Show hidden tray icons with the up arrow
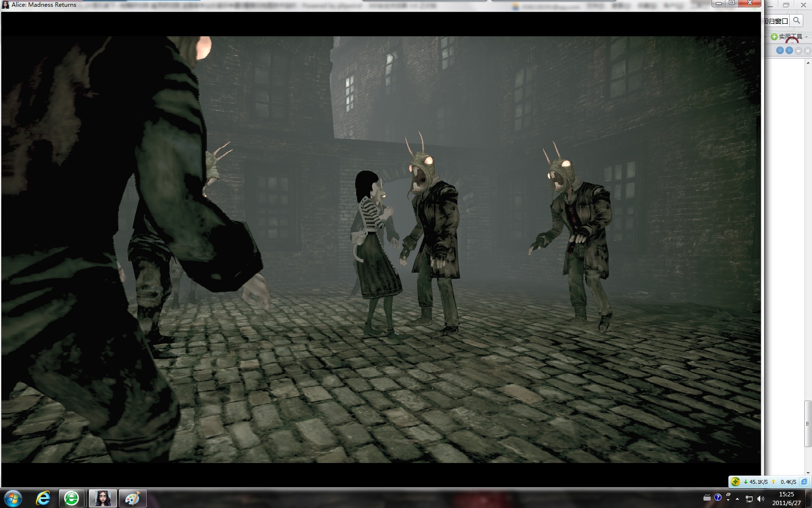812x508 pixels. [738, 499]
